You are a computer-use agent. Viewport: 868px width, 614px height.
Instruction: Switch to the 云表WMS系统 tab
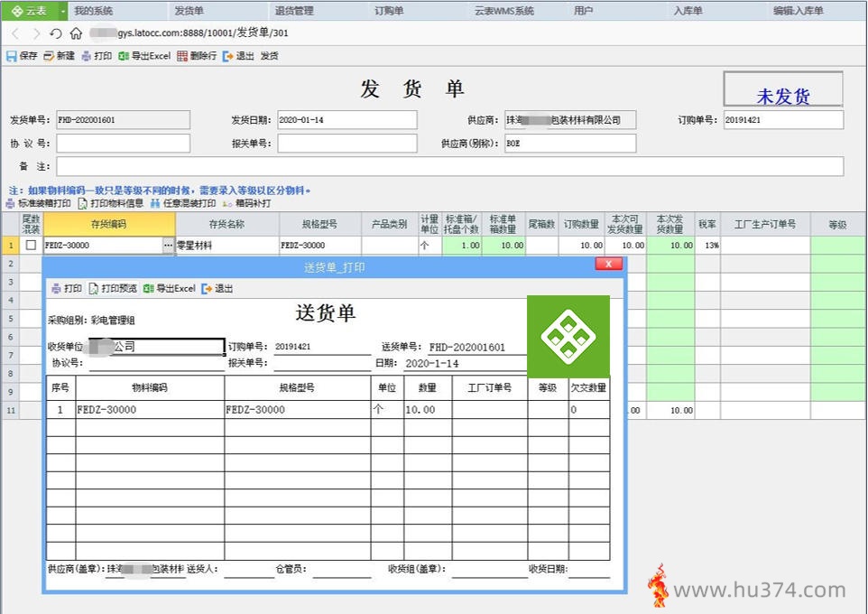pos(503,11)
